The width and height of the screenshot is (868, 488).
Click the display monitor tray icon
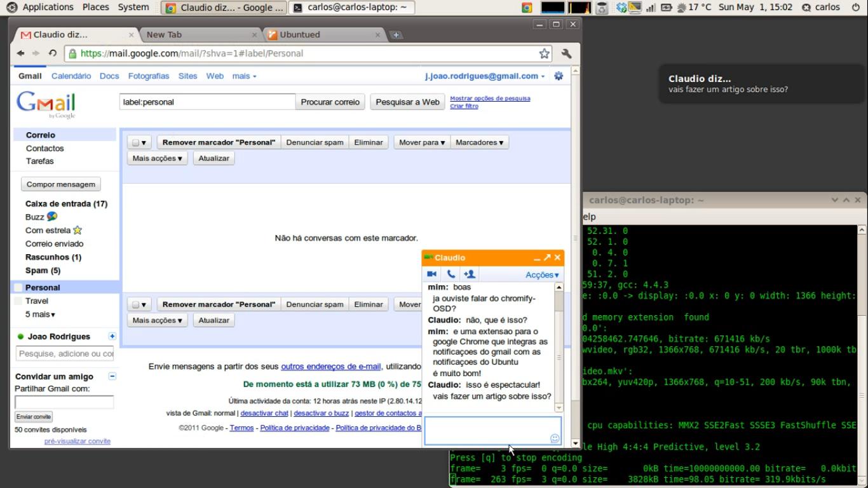coord(635,8)
